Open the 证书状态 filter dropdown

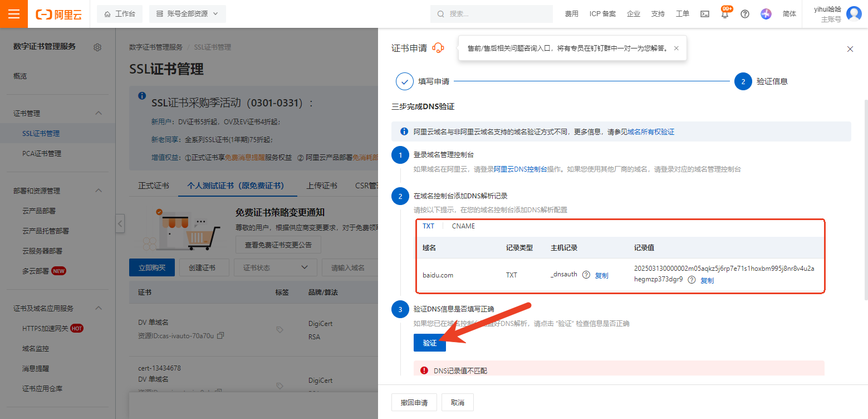(x=276, y=267)
